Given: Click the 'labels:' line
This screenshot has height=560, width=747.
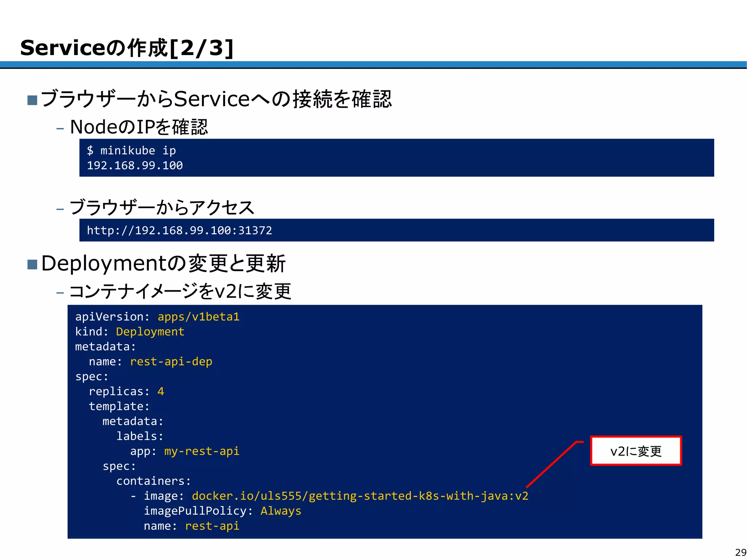Looking at the screenshot, I should (140, 436).
